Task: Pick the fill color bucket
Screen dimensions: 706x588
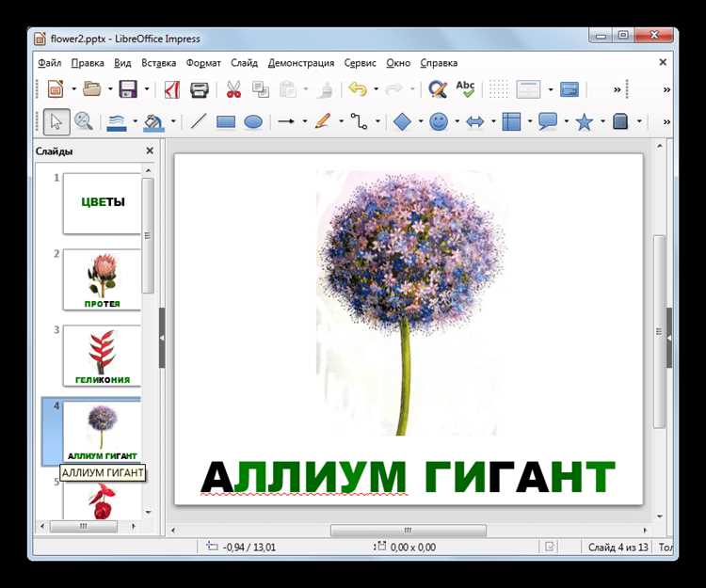Action: coord(154,122)
